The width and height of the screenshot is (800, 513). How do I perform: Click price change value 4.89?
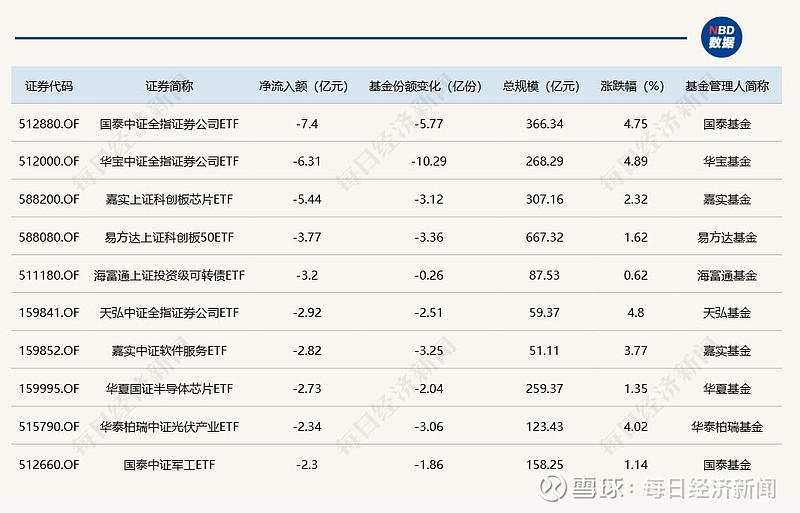636,162
